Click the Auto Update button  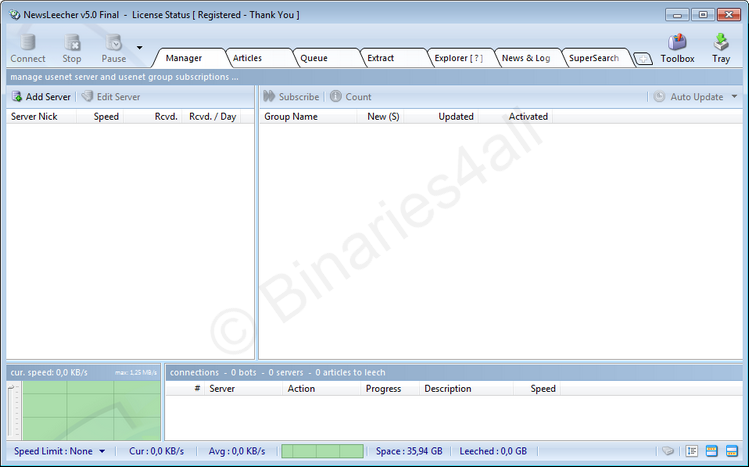tap(688, 96)
